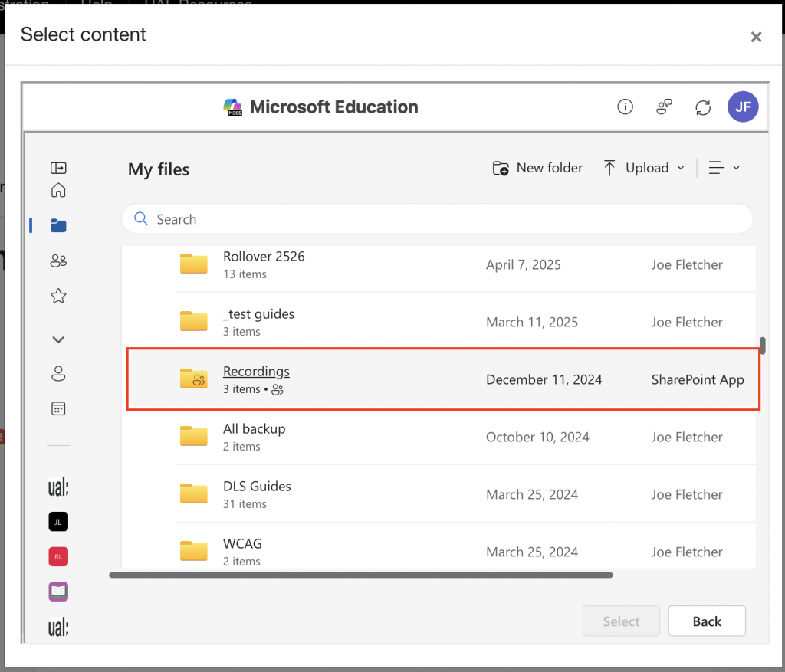This screenshot has height=672, width=785.
Task: Open the calendar icon in sidebar
Action: click(58, 408)
